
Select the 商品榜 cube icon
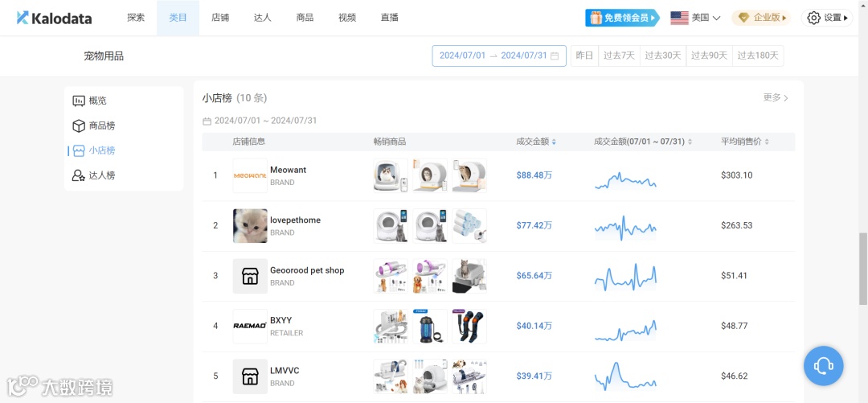click(x=79, y=125)
